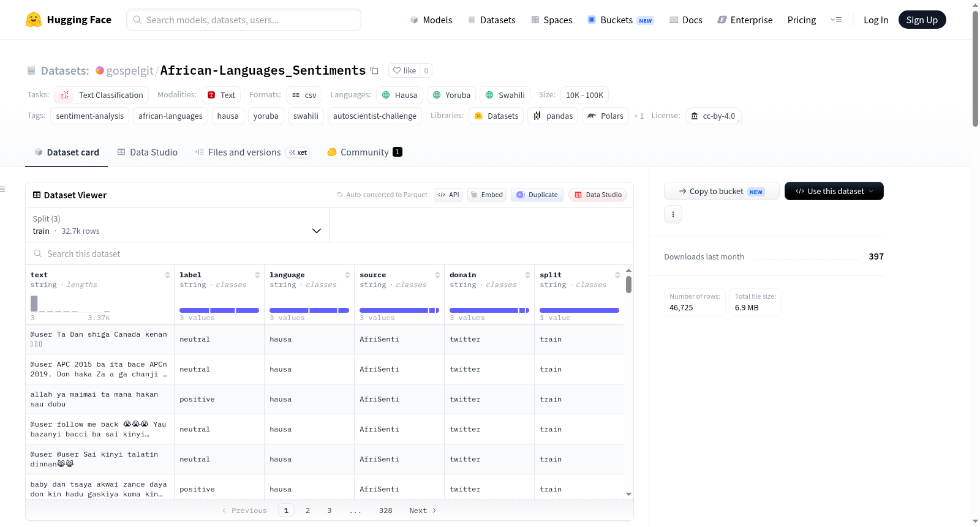Click the Hugging Face logo icon
Viewport: 980px width, 527px height.
tap(34, 20)
